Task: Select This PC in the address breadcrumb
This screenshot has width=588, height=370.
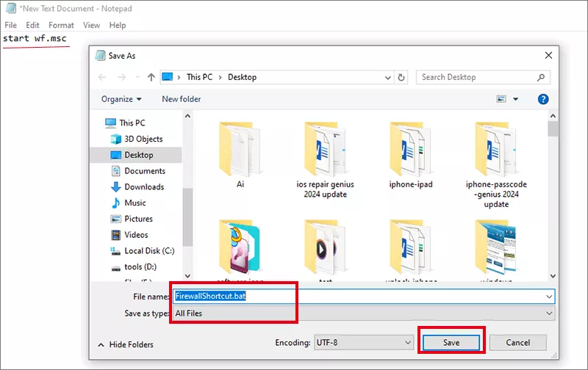Action: (199, 77)
